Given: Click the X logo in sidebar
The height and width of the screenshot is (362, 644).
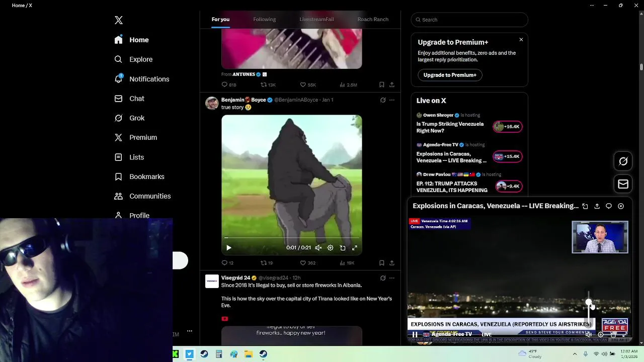Looking at the screenshot, I should 119,20.
